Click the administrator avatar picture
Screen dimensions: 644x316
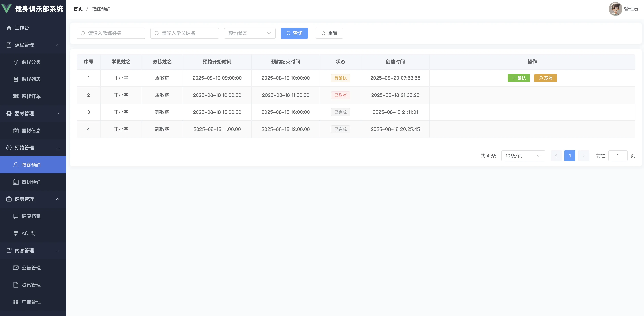point(615,9)
